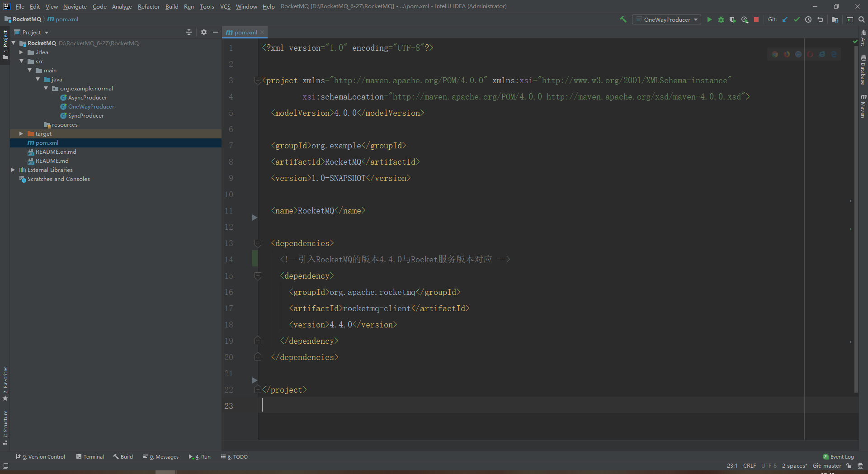Screen dimensions: 868x474
Task: Open the Navigate menu
Action: coord(75,6)
